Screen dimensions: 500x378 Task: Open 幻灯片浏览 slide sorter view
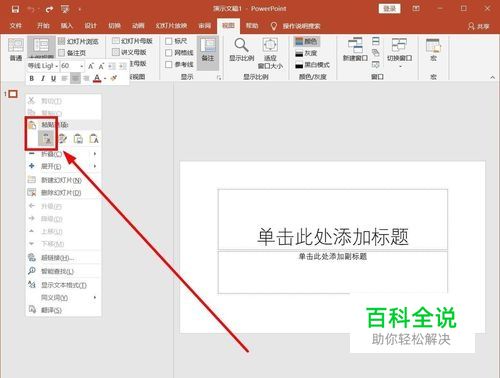click(x=78, y=41)
